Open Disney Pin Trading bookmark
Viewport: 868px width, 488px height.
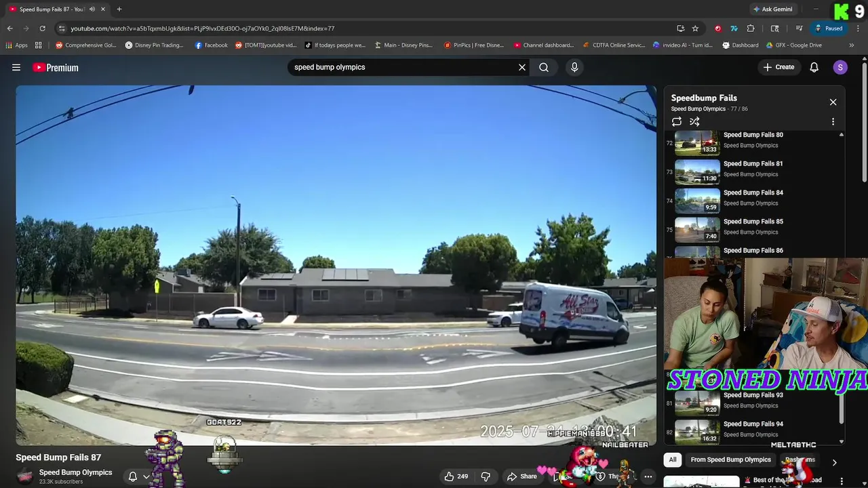click(155, 45)
